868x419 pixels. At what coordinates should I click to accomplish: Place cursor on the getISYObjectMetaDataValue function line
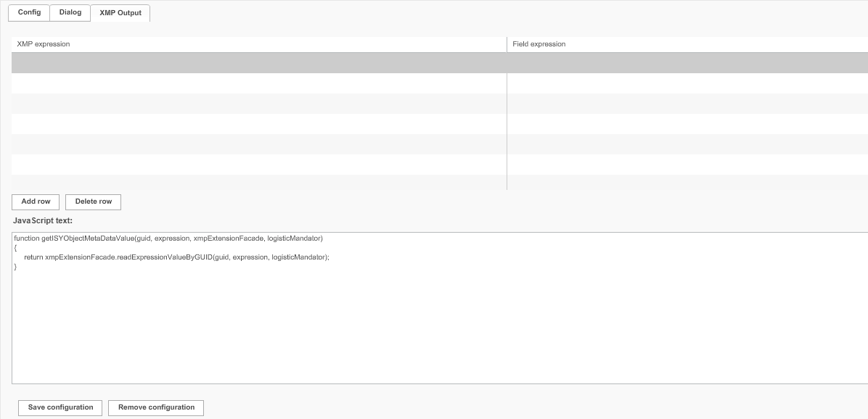[167, 238]
